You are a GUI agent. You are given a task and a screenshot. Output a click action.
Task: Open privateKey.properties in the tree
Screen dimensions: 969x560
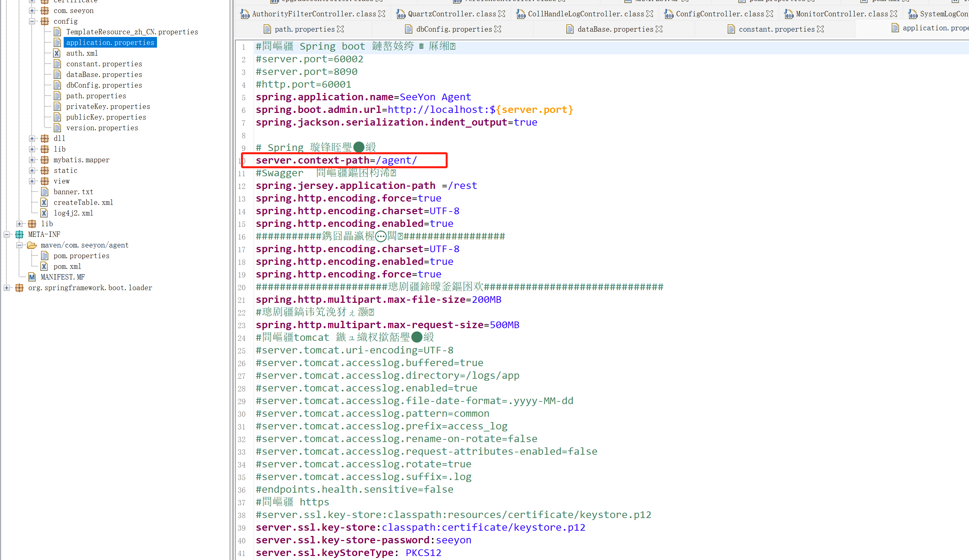click(x=108, y=107)
